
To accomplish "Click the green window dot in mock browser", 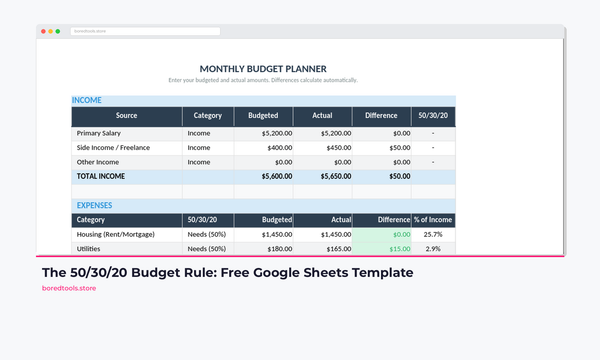I will (58, 31).
